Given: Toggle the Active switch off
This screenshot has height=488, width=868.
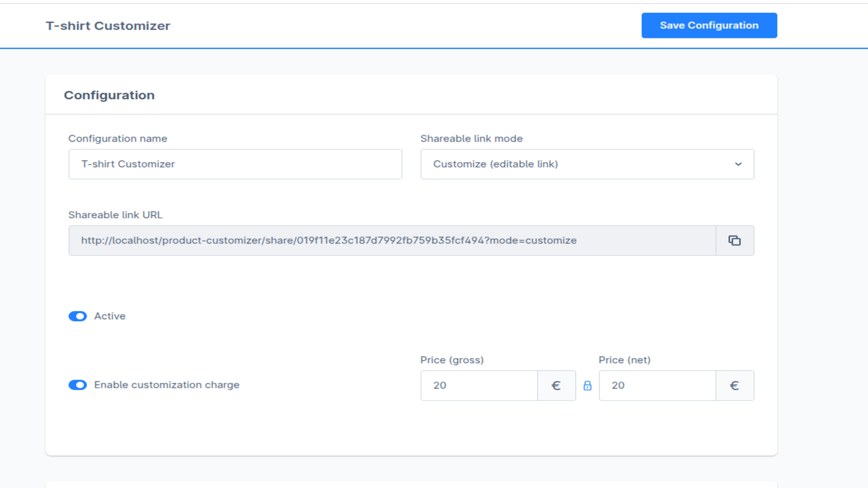Looking at the screenshot, I should pyautogui.click(x=78, y=316).
